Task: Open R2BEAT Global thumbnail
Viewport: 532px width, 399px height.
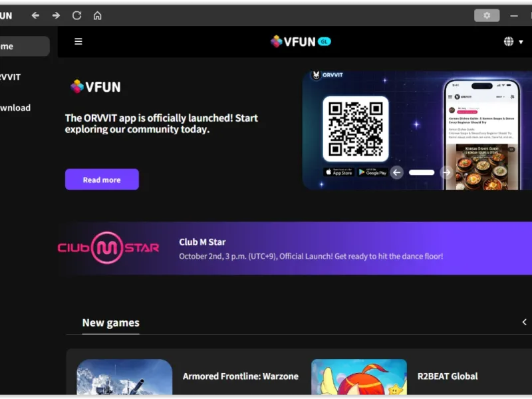Action: [359, 376]
